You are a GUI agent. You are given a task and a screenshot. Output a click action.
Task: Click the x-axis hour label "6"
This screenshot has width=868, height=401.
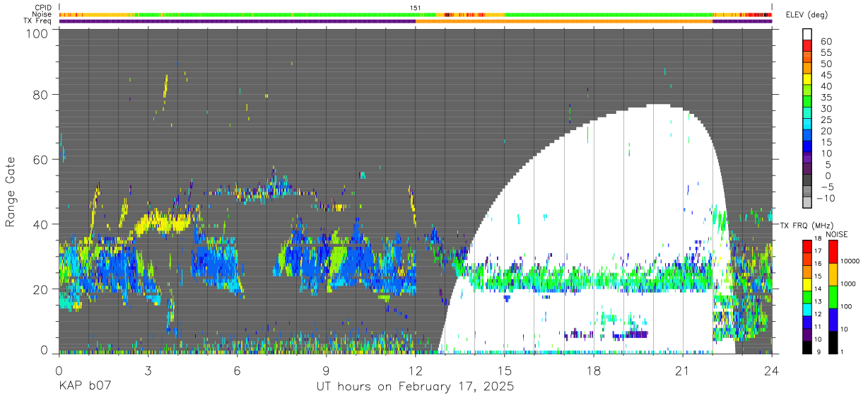237,369
